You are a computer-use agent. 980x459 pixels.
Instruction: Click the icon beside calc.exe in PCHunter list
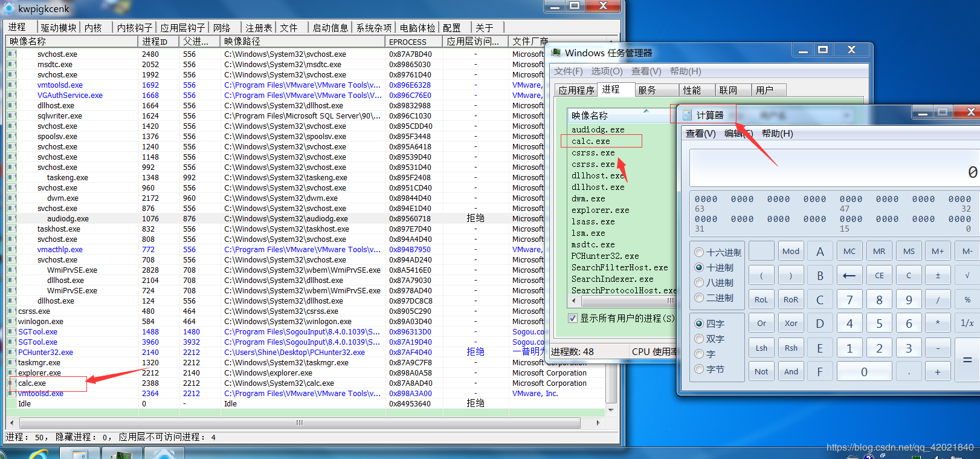11,383
